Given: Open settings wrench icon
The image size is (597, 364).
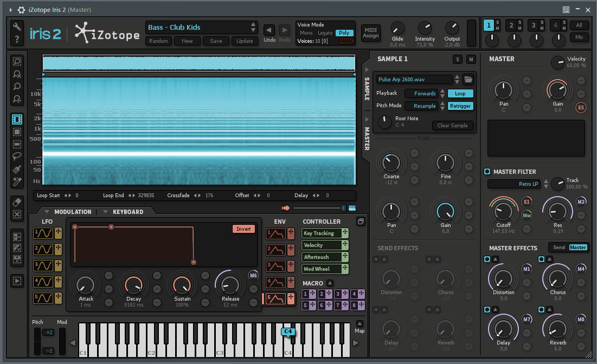Looking at the screenshot, I should pyautogui.click(x=17, y=27).
